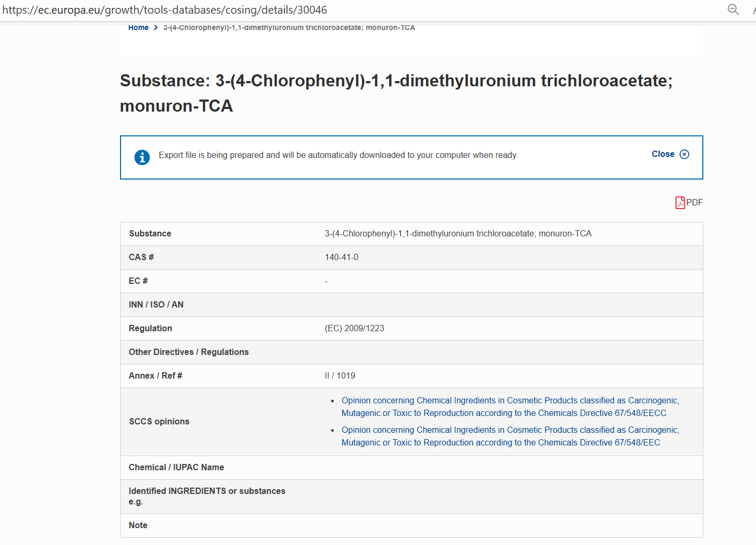Click the regulation value (EC) 2009/1223
Screen dimensions: 756x545
pos(354,329)
